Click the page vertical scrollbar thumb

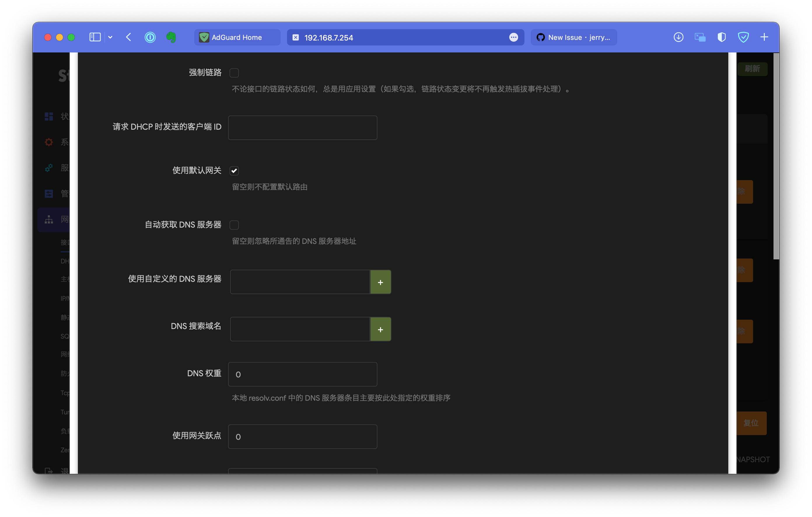776,156
